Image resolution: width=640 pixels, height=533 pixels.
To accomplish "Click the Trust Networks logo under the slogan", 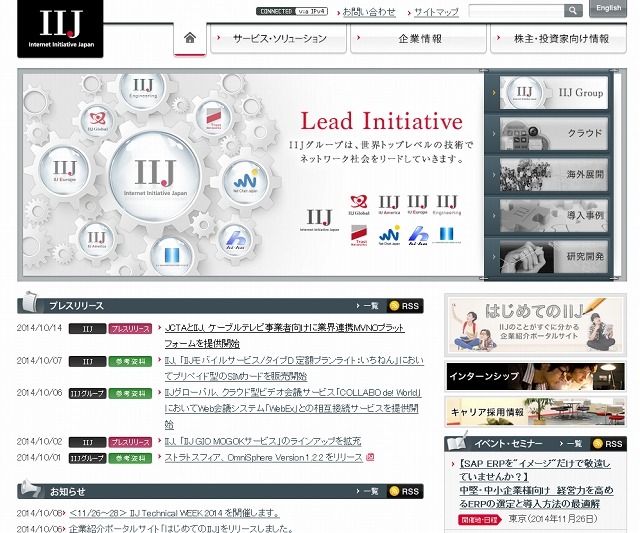I will tap(359, 236).
